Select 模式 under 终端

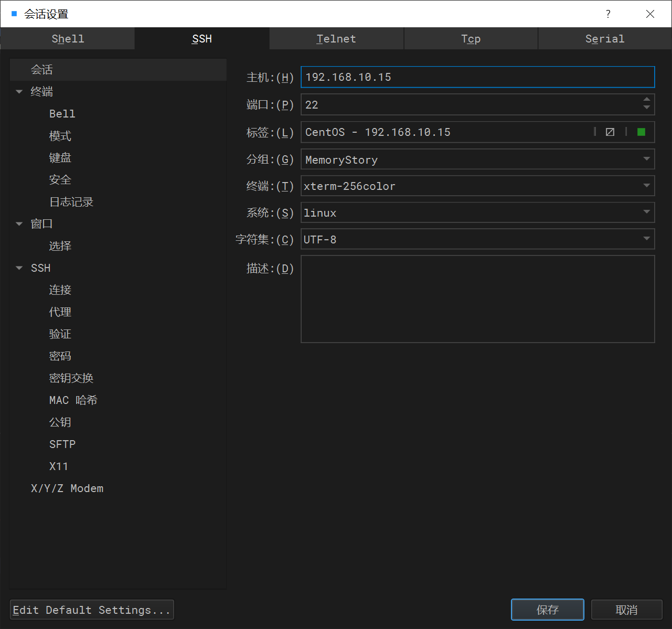[x=60, y=136]
